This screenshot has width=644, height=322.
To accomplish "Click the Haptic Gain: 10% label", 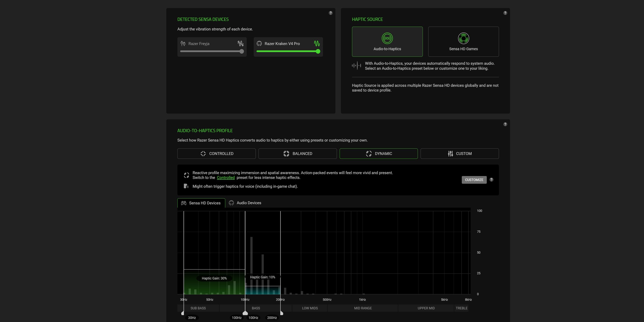I will pyautogui.click(x=263, y=277).
